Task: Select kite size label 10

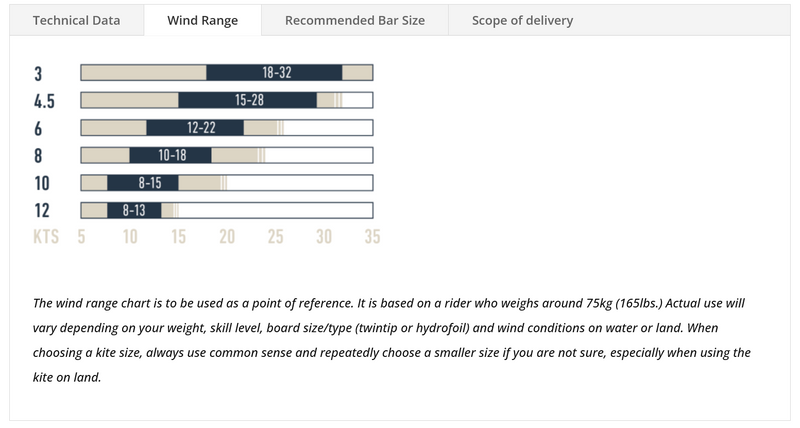Action: 41,183
